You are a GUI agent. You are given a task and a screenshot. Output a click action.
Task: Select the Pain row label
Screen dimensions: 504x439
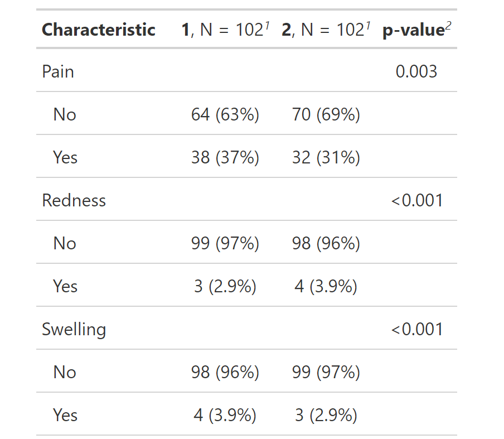coord(58,71)
